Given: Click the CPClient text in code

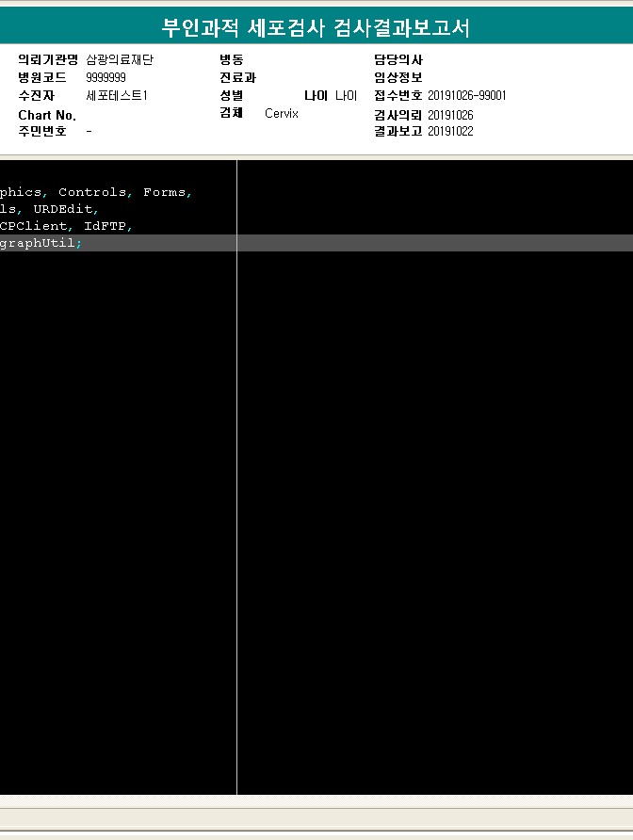Looking at the screenshot, I should click(33, 226).
